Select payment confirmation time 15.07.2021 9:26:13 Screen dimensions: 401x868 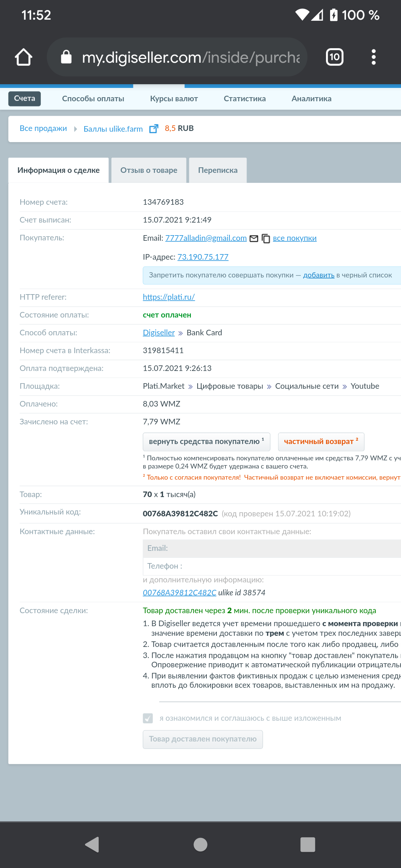click(x=177, y=368)
